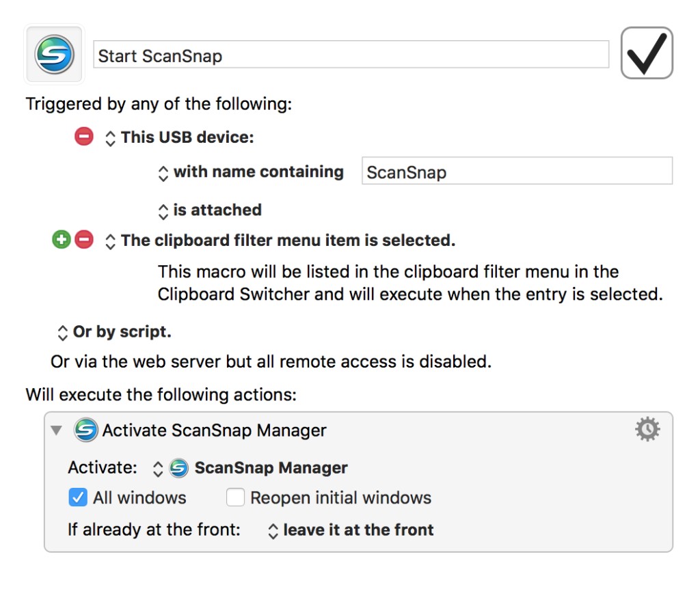Click the USB device name field 'ScanSnap'
The image size is (700, 591).
517,171
